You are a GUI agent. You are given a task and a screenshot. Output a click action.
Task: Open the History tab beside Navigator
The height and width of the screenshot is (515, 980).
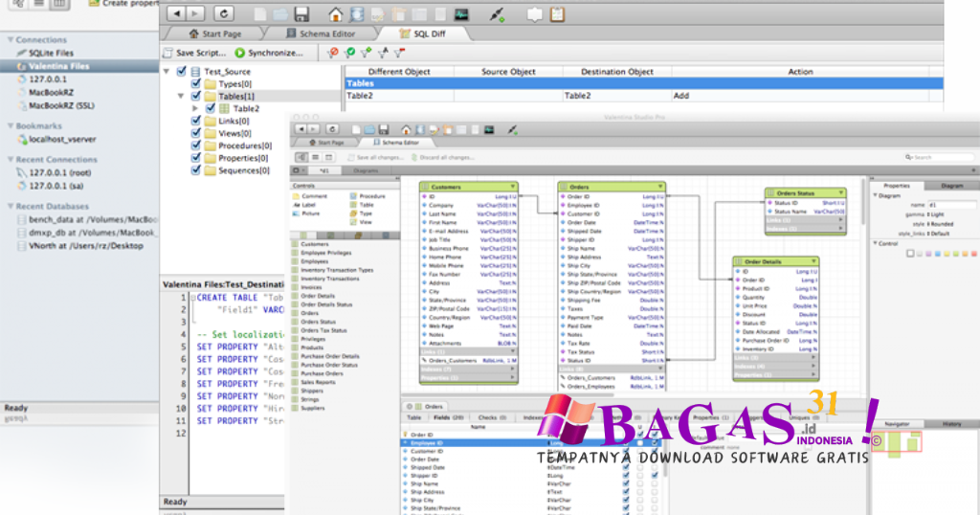951,424
